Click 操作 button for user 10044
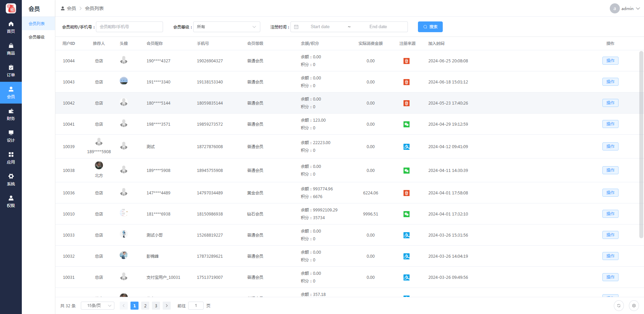The height and width of the screenshot is (314, 644). [x=610, y=61]
